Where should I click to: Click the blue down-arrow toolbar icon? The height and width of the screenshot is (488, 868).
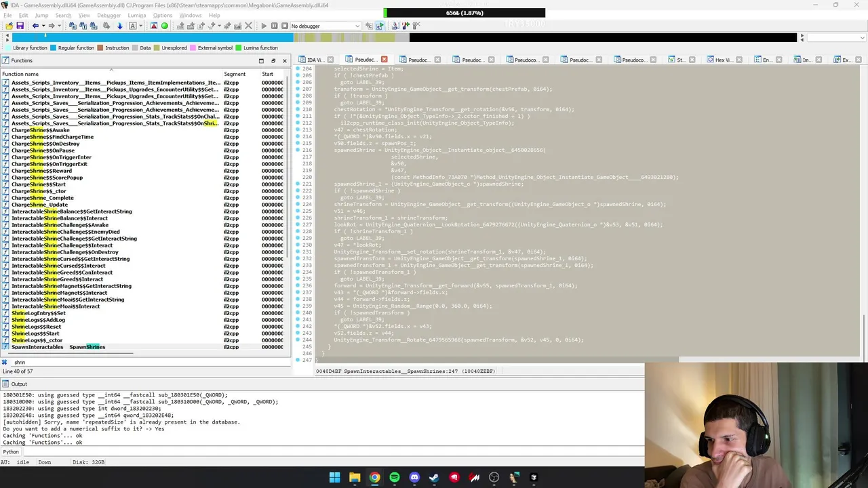pyautogui.click(x=120, y=26)
